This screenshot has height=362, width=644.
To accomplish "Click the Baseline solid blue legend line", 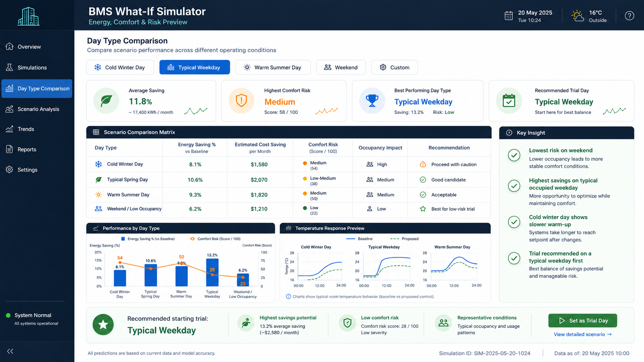I will (351, 239).
